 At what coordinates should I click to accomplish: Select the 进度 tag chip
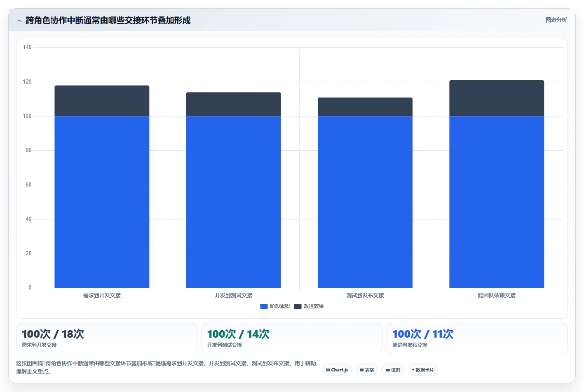pyautogui.click(x=393, y=370)
